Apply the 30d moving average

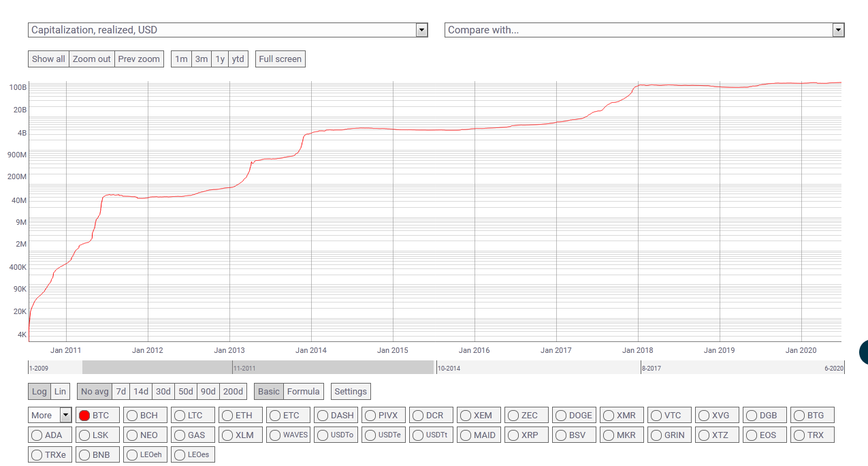[163, 391]
